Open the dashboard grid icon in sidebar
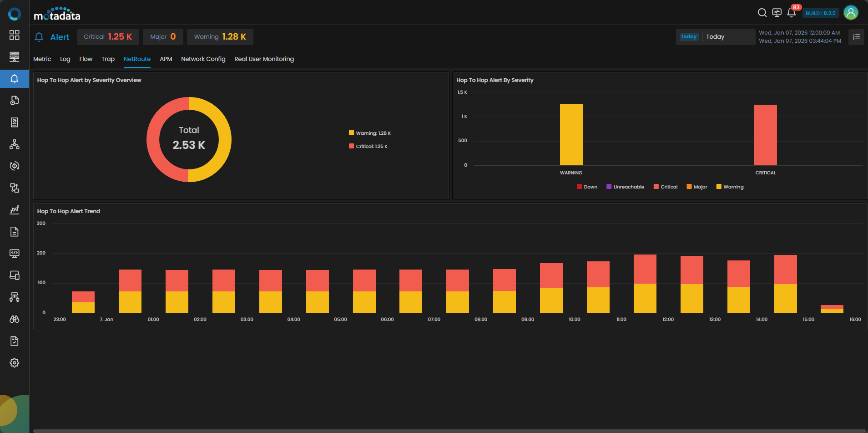868x433 pixels. [x=15, y=35]
